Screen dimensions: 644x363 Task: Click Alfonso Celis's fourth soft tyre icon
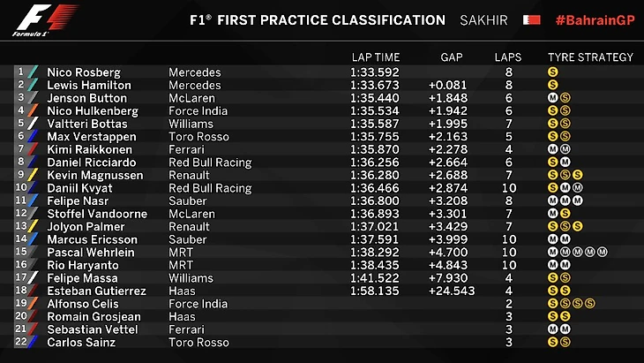point(590,304)
